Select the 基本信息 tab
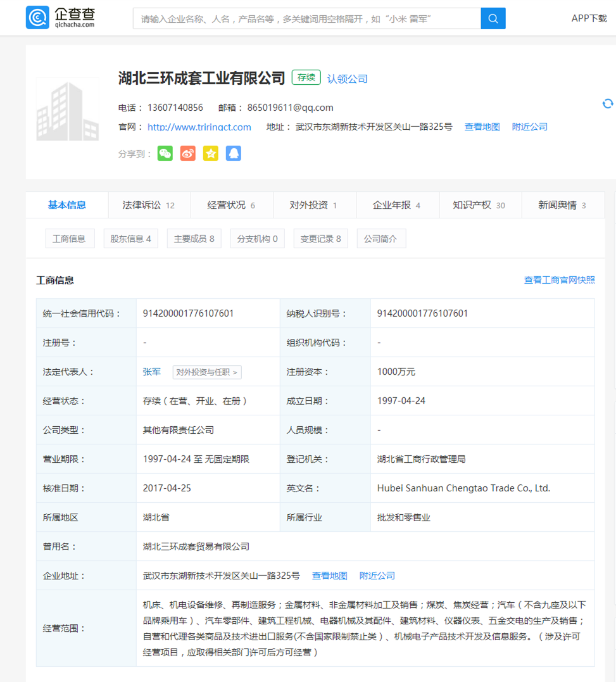This screenshot has width=616, height=682. coord(67,205)
